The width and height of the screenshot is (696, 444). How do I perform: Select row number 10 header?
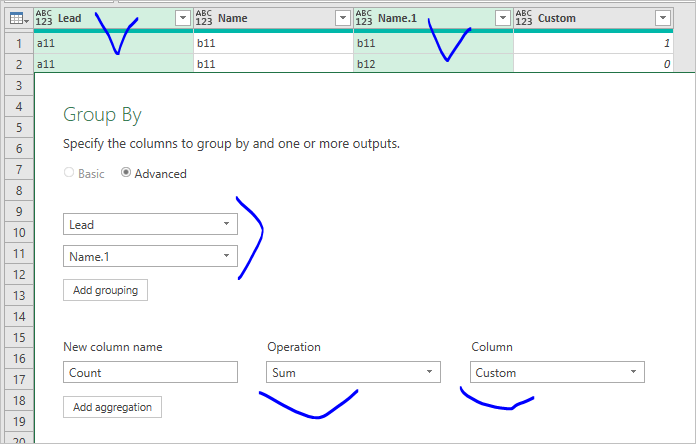[x=19, y=232]
